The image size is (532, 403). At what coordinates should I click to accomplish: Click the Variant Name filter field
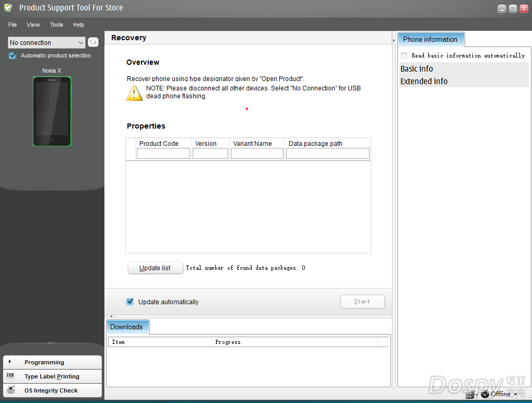click(257, 154)
